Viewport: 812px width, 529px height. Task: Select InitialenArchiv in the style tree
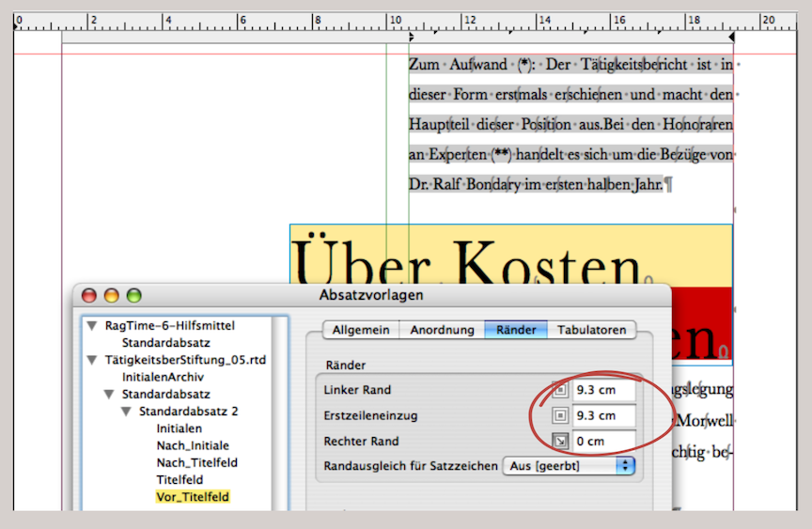point(163,377)
